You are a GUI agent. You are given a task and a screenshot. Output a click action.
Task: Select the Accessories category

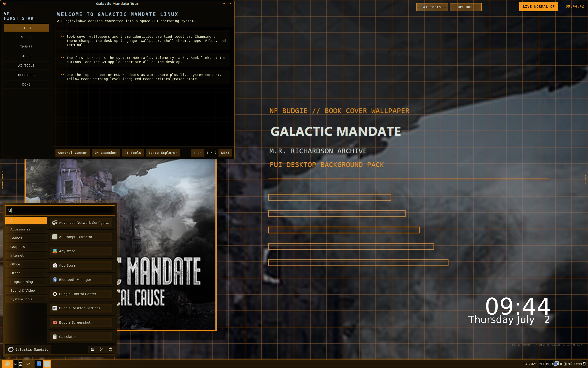pyautogui.click(x=26, y=229)
